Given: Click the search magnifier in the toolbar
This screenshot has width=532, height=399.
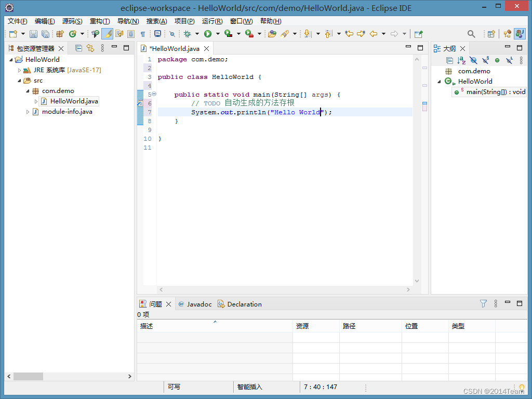Looking at the screenshot, I should 471,34.
